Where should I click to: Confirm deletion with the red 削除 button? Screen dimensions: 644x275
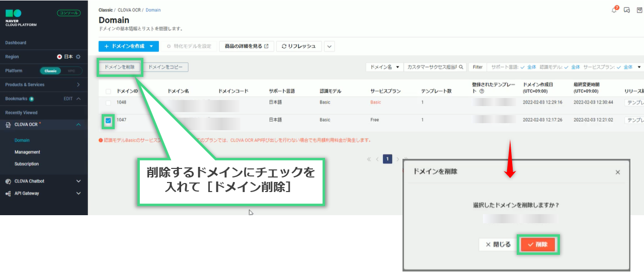538,245
